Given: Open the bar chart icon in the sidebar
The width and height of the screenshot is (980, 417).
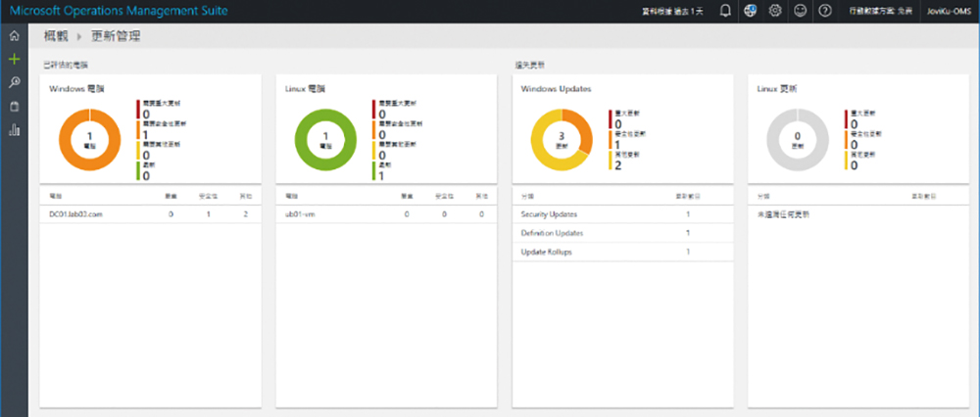Looking at the screenshot, I should (15, 130).
